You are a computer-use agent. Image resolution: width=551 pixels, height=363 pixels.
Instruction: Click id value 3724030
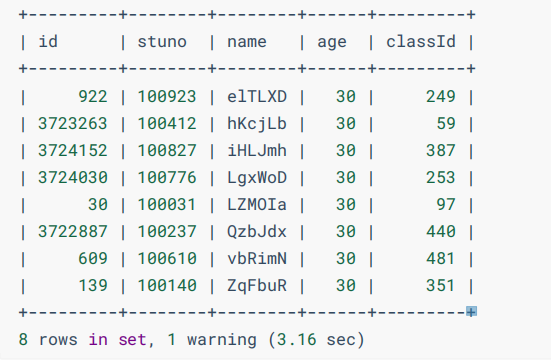pyautogui.click(x=73, y=177)
